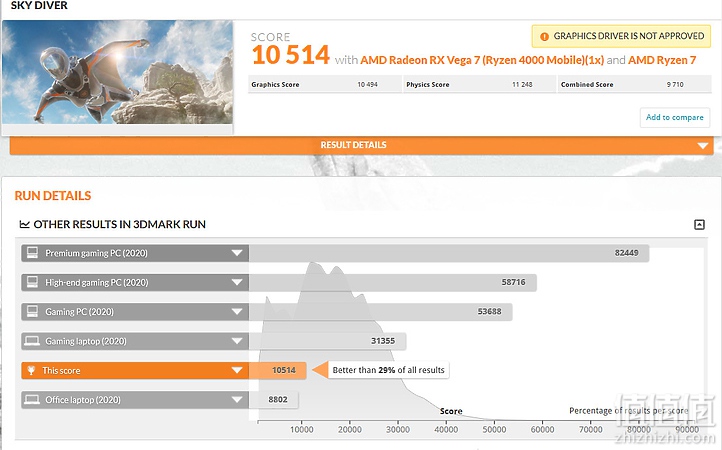Click the laptop icon for Gaming laptop (2020)
Image resolution: width=722 pixels, height=450 pixels.
(32, 341)
